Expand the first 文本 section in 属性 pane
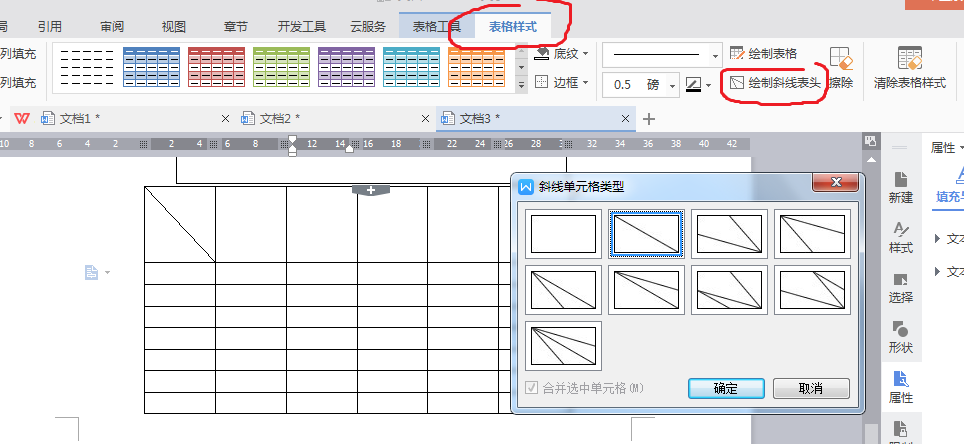The image size is (964, 444). click(938, 238)
